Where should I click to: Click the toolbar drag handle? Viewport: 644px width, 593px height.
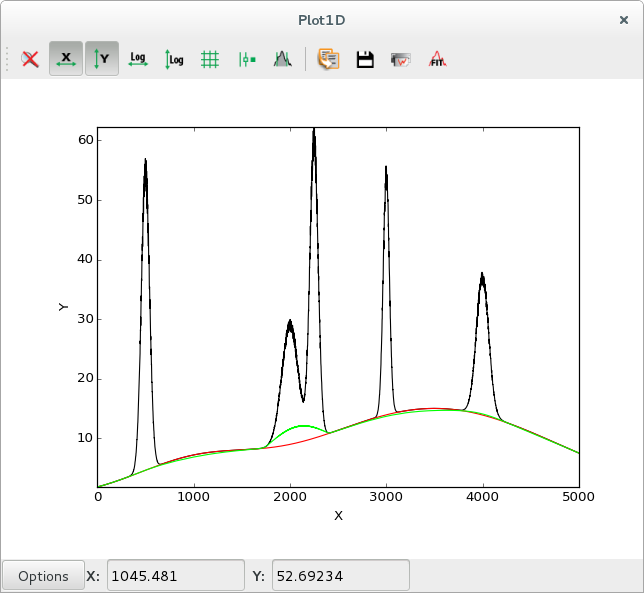8,59
